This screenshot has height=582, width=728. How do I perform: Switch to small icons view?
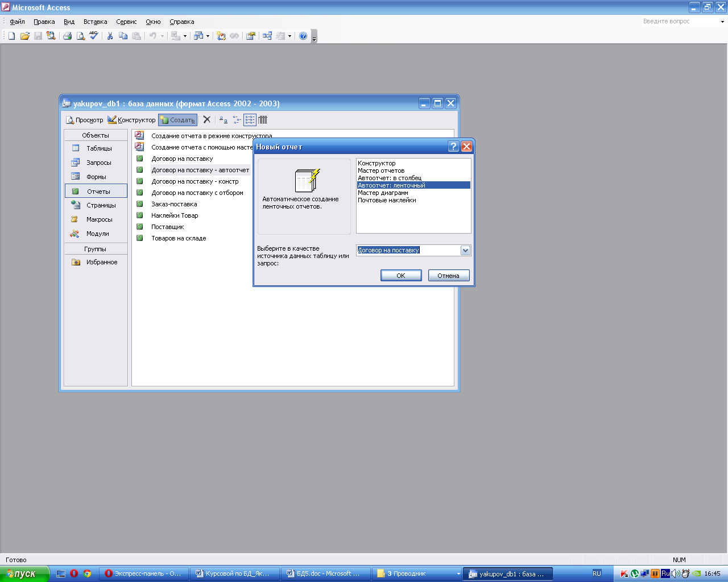click(237, 120)
